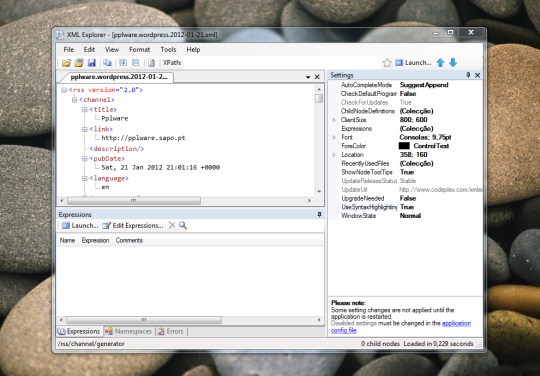Save the file with the floppy disk icon

coord(91,63)
